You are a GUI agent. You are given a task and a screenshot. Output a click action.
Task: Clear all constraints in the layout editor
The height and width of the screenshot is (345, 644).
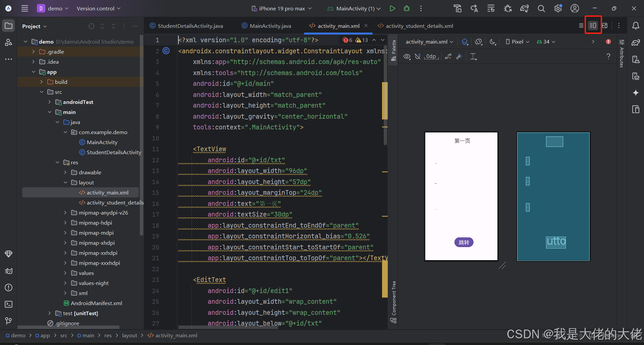pyautogui.click(x=448, y=56)
